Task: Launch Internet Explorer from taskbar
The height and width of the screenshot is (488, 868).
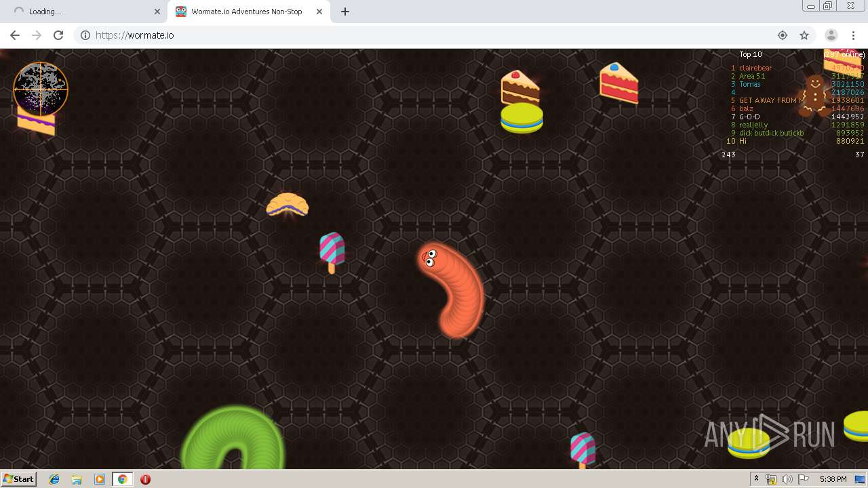Action: (x=54, y=479)
